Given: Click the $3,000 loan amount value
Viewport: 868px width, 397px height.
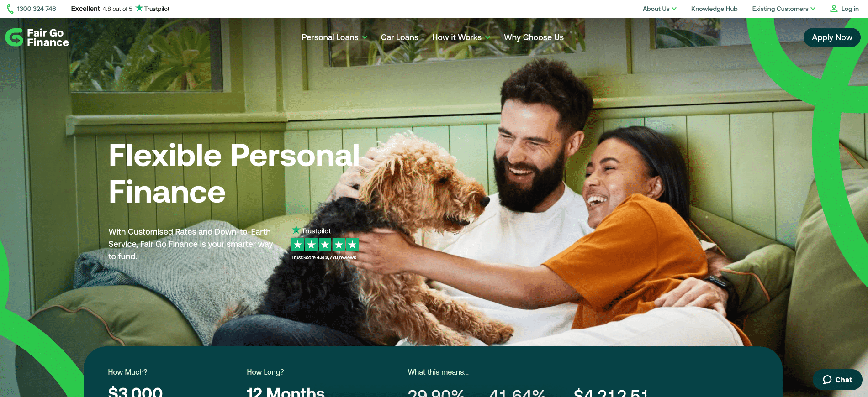Looking at the screenshot, I should pos(135,392).
